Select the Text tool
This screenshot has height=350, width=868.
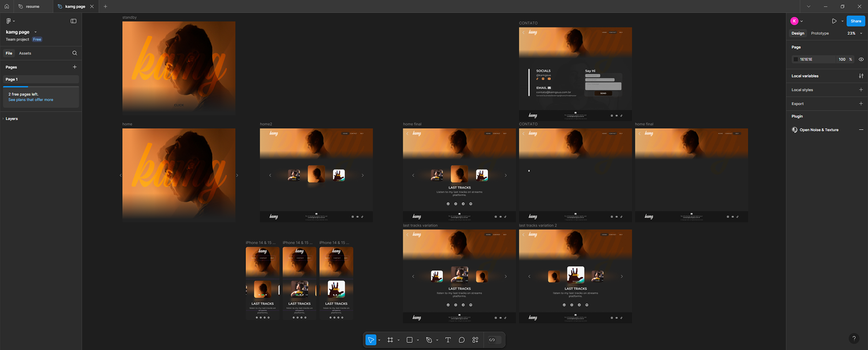448,340
